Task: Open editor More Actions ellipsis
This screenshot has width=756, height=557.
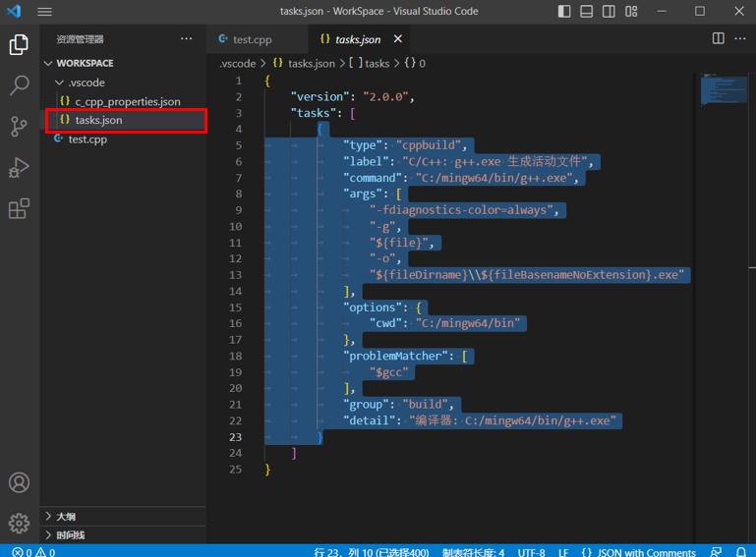Action: click(x=740, y=38)
